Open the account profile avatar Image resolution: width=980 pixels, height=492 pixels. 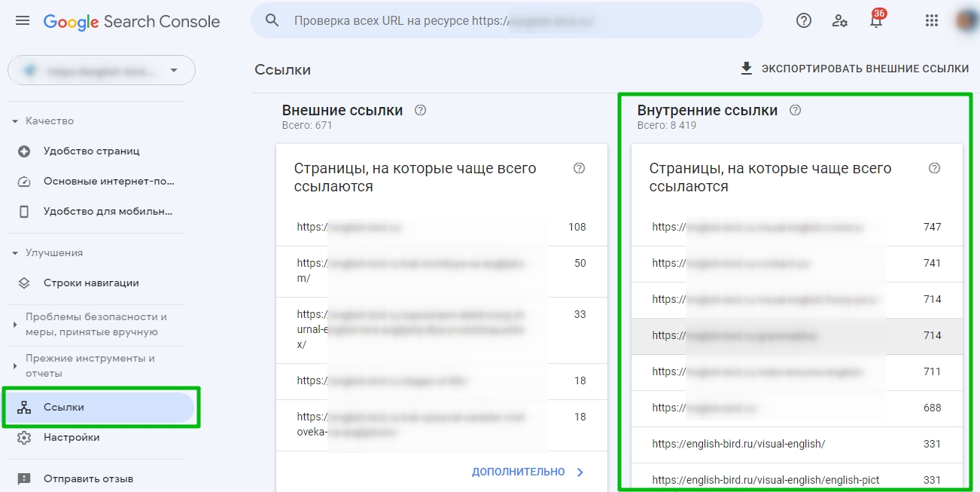(x=966, y=20)
